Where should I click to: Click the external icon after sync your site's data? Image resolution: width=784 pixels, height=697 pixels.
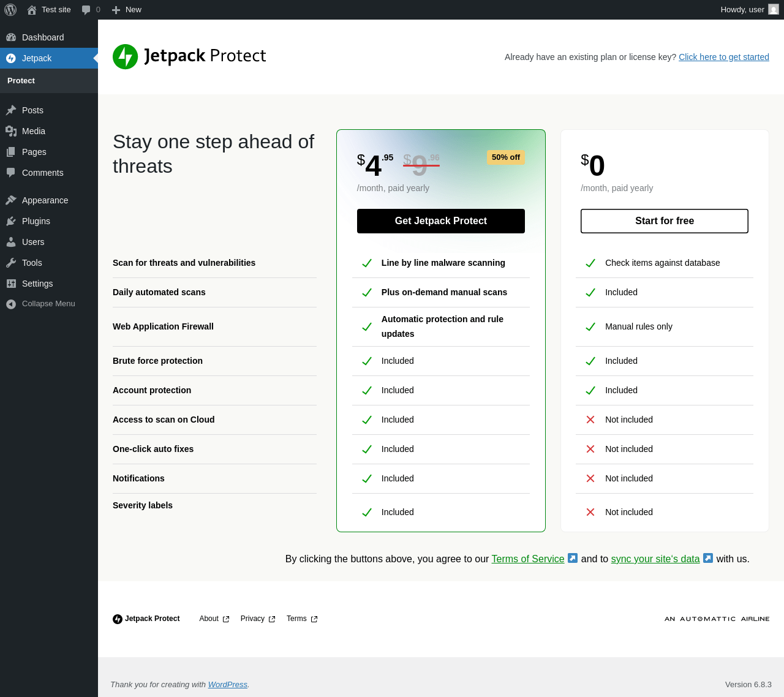click(708, 558)
